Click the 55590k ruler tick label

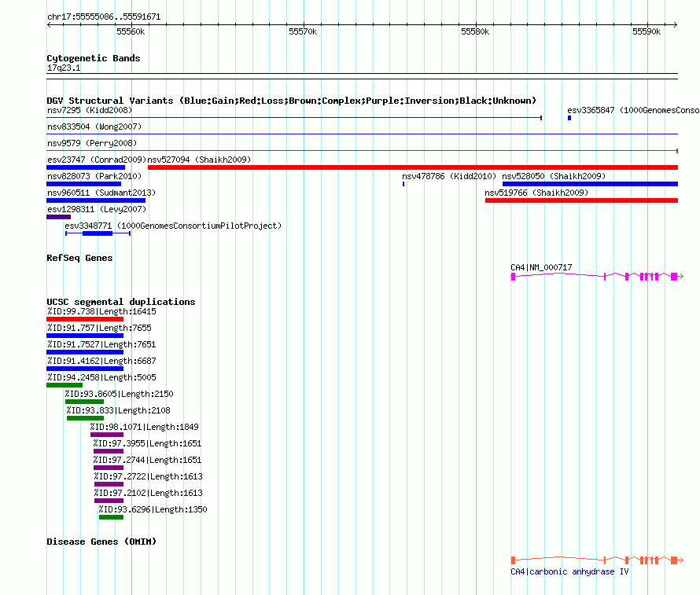[x=647, y=31]
